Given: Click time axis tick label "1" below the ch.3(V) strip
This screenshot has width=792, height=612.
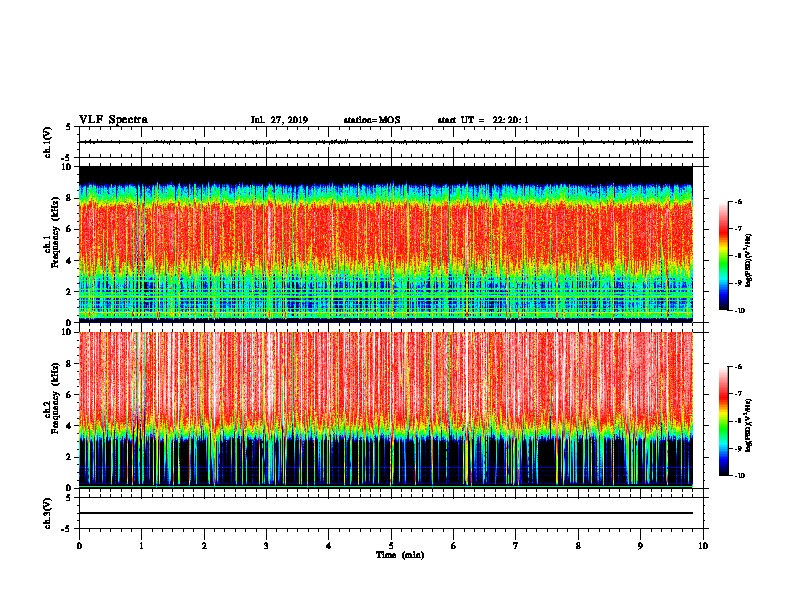Looking at the screenshot, I should click(x=141, y=546).
